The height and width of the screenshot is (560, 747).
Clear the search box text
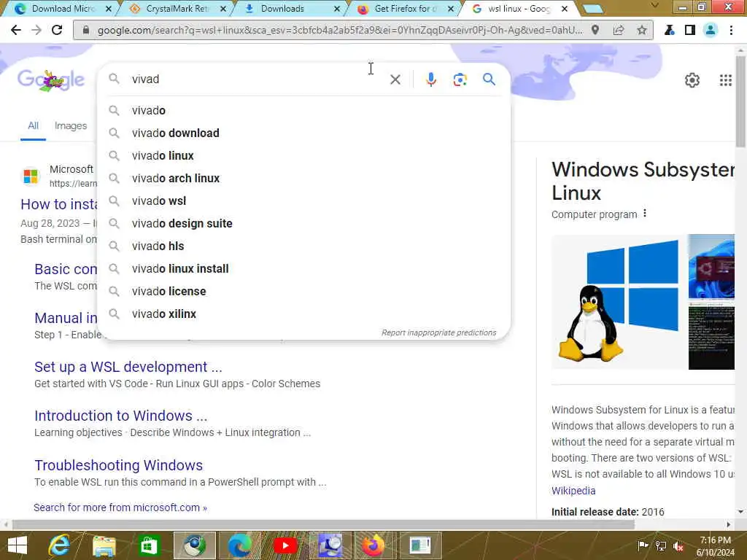tap(395, 79)
